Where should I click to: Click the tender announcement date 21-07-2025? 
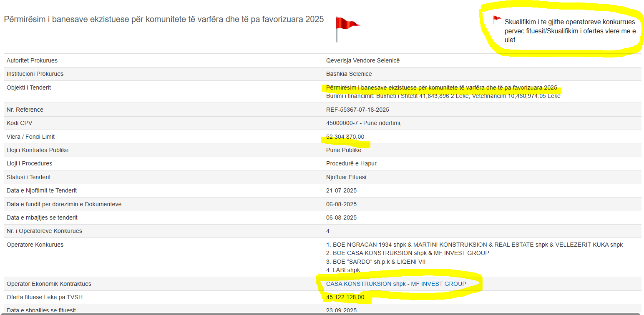[341, 190]
